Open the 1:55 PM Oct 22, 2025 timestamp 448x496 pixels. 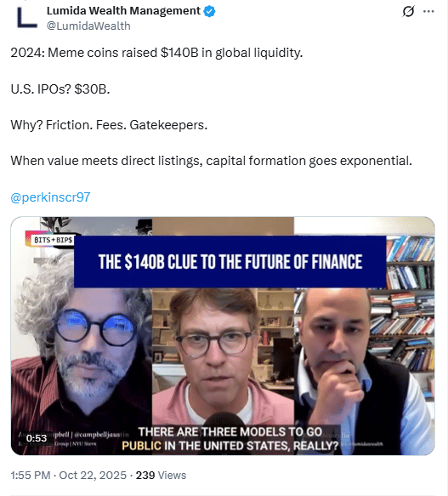68,475
